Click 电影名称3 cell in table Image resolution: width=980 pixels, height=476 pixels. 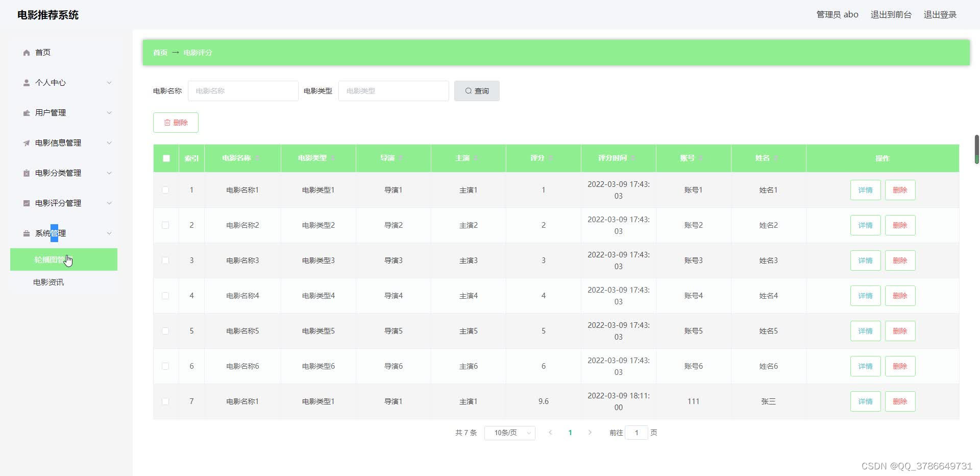pos(242,260)
